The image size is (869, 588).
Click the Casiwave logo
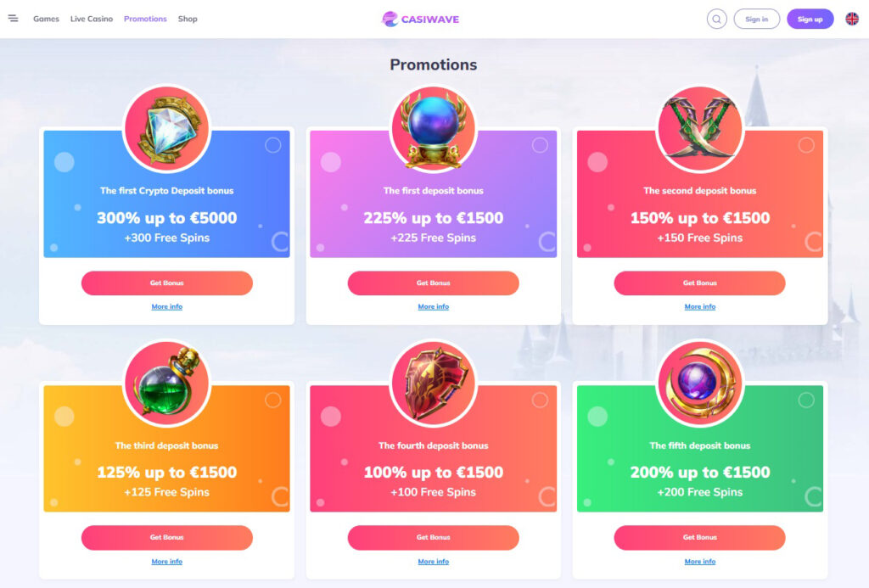click(x=421, y=19)
